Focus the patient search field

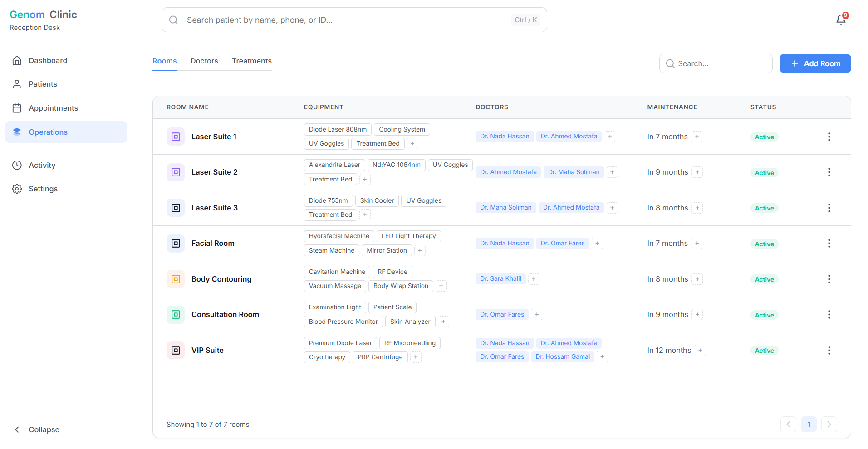354,20
